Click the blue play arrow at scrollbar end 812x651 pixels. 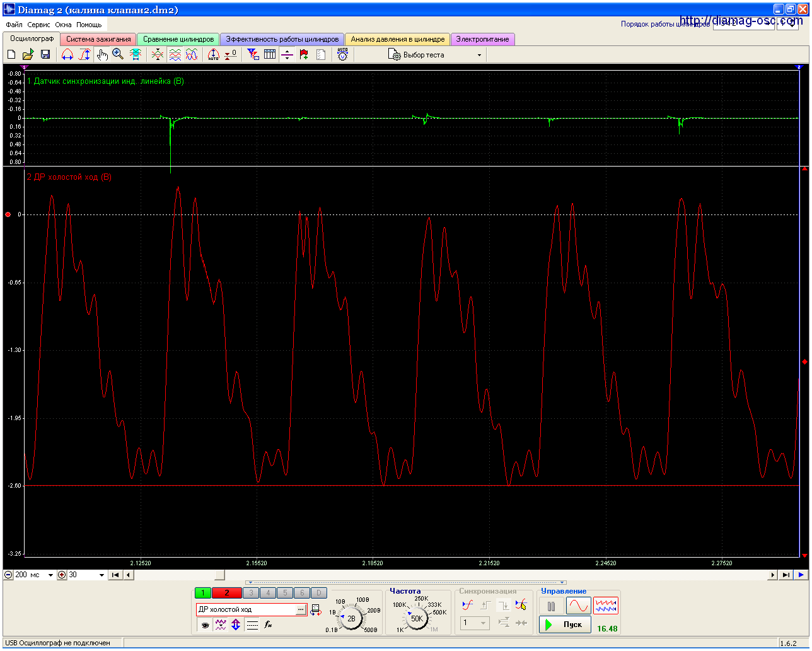click(x=801, y=575)
